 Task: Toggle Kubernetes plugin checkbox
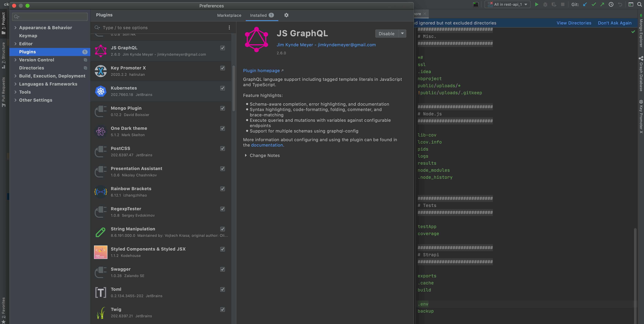pos(222,88)
